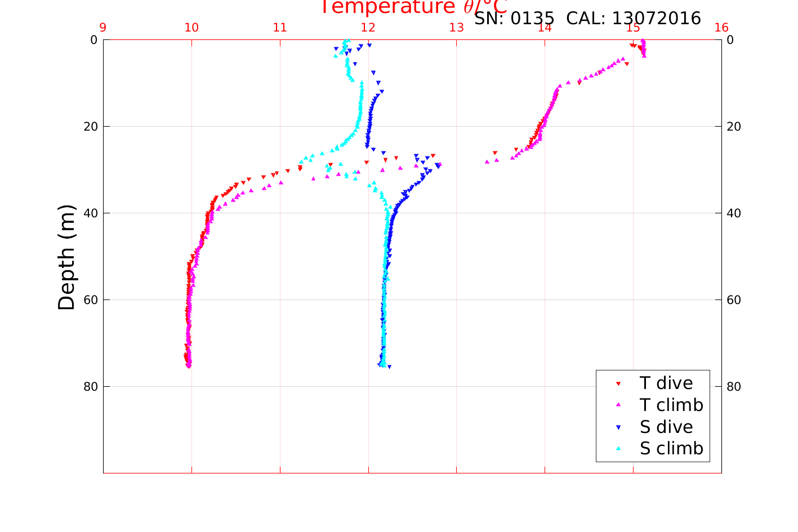This screenshot has width=798, height=532.
Task: Click the 'Depth (m)' axis label
Action: (66, 257)
